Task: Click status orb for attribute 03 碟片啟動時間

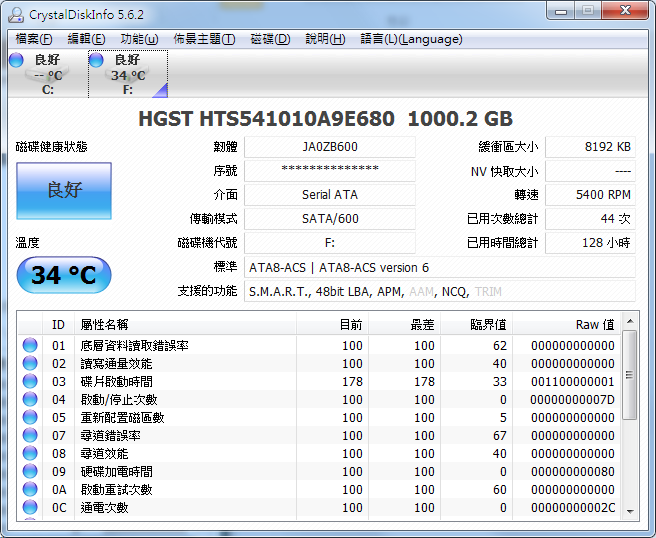Action: [30, 382]
